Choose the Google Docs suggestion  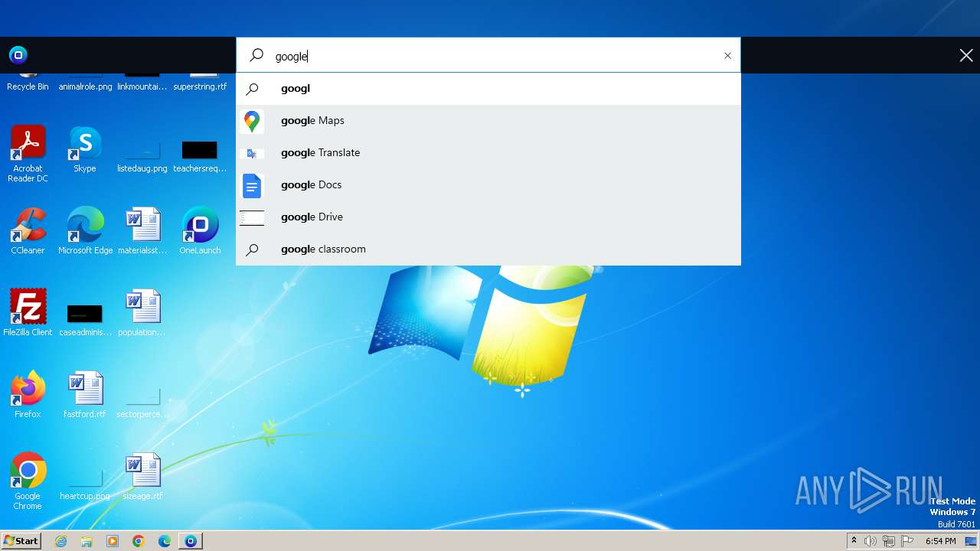488,185
